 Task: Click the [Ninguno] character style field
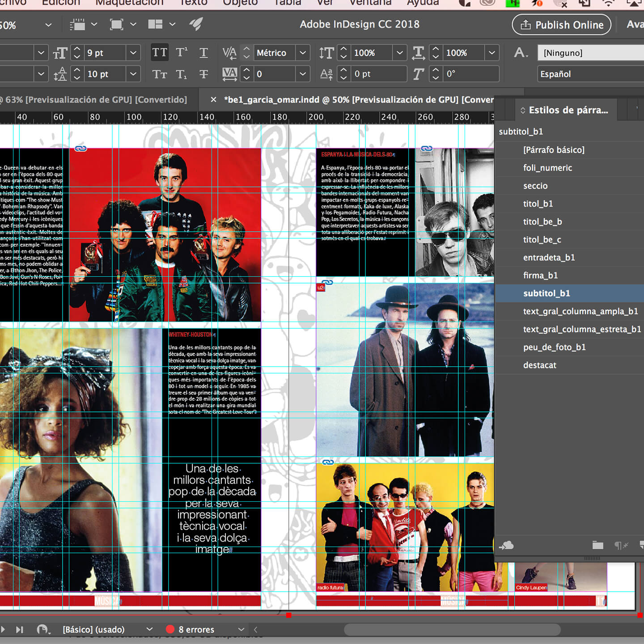coord(591,53)
